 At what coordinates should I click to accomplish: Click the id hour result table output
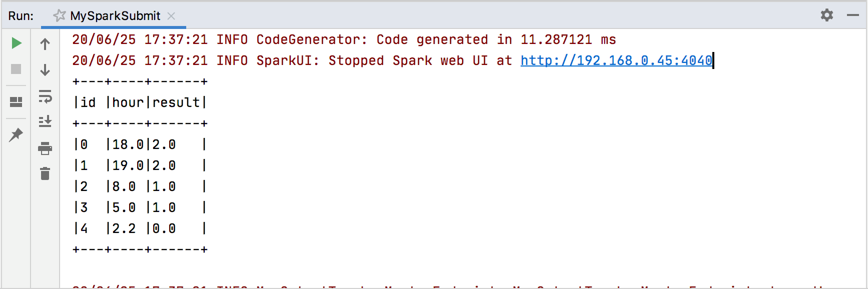(x=139, y=102)
